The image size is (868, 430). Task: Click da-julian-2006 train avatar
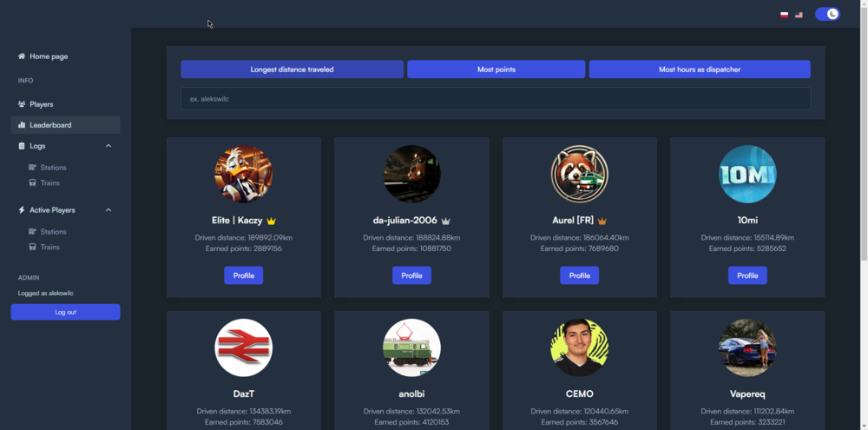411,174
